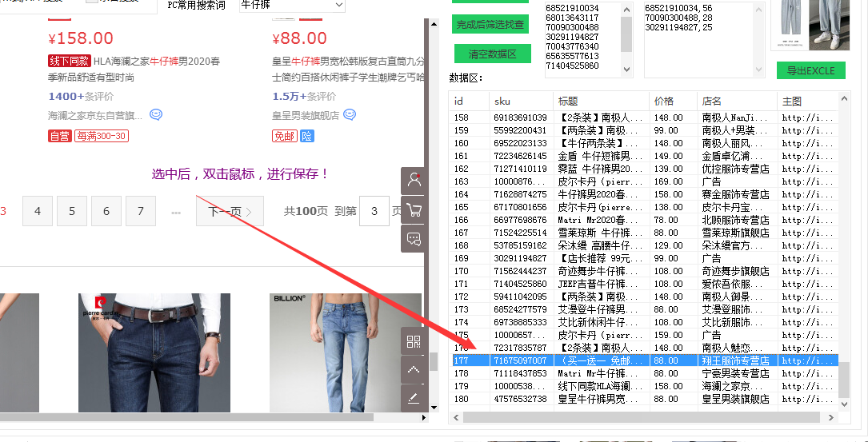Select row 164 赛金服饰专营店
This screenshot has height=442, width=868.
click(644, 194)
